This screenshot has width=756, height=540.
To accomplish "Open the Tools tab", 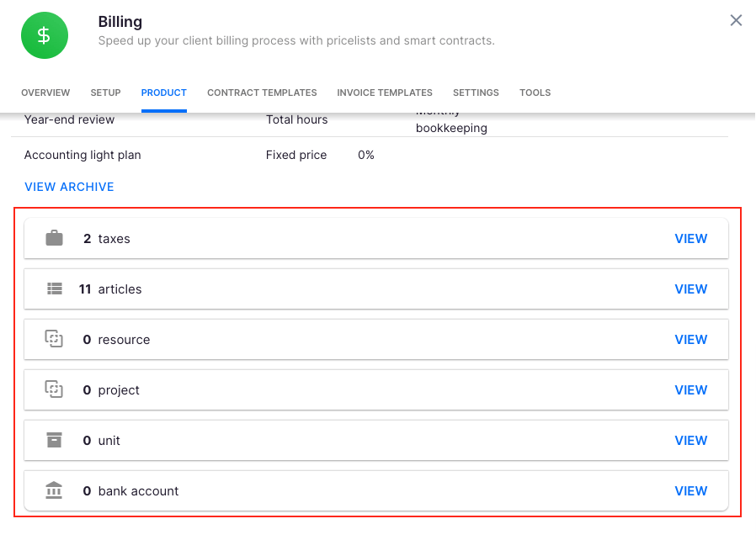I will [x=535, y=93].
